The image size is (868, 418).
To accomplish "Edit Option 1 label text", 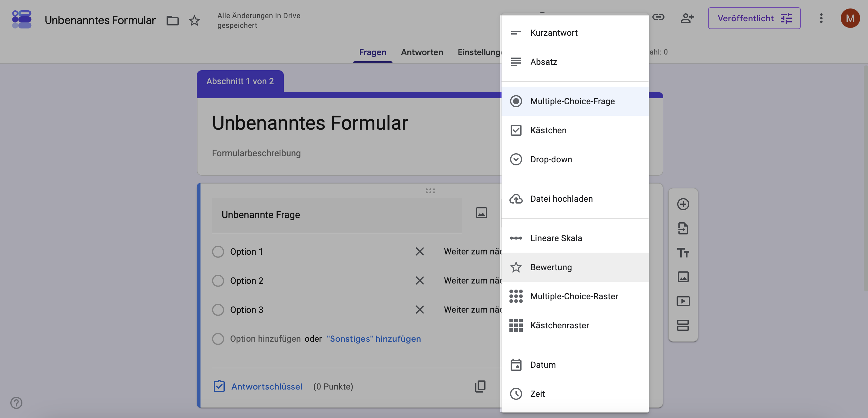I will point(246,251).
